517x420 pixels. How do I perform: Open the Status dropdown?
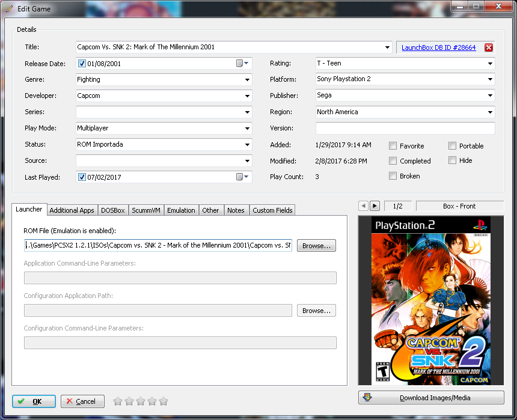click(x=247, y=144)
